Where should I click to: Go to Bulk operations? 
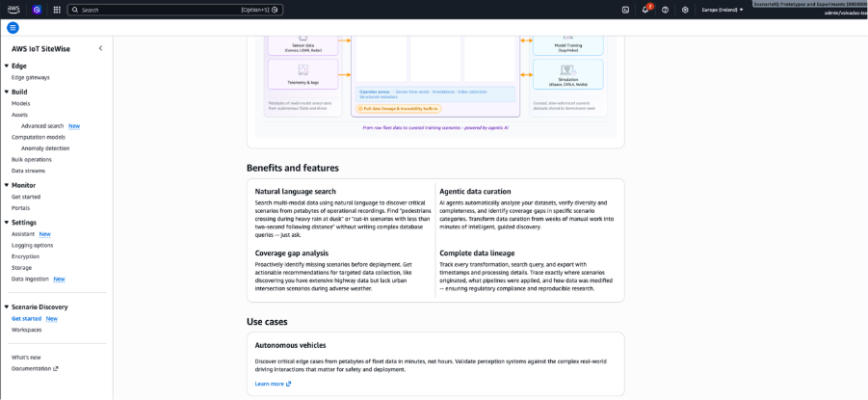tap(32, 160)
